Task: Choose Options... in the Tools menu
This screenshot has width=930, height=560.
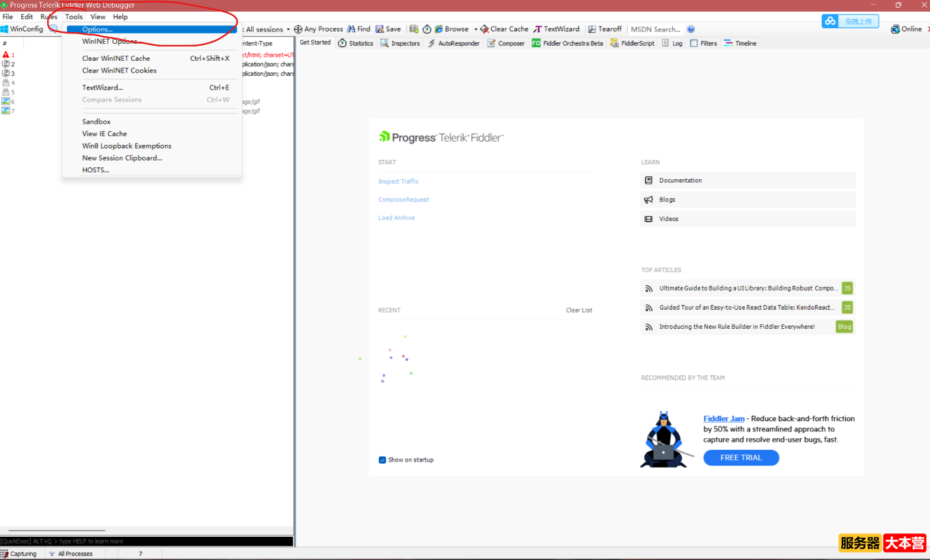Action: coord(152,29)
